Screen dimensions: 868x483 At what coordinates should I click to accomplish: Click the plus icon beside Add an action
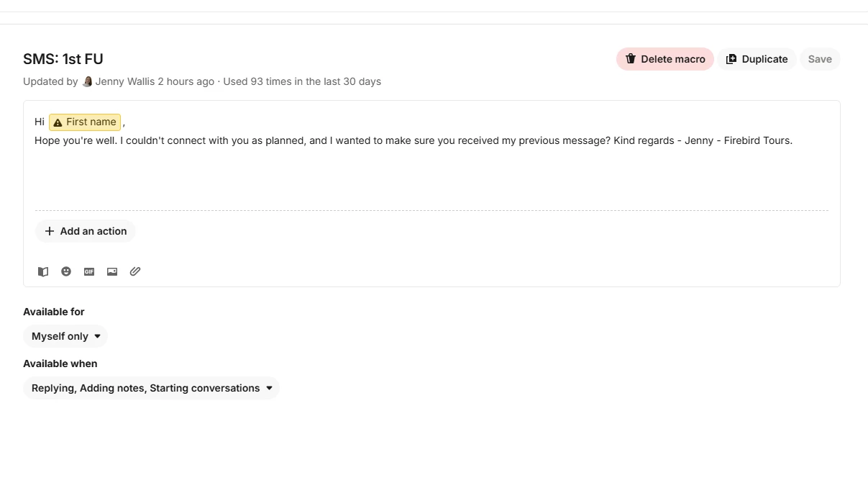point(50,231)
